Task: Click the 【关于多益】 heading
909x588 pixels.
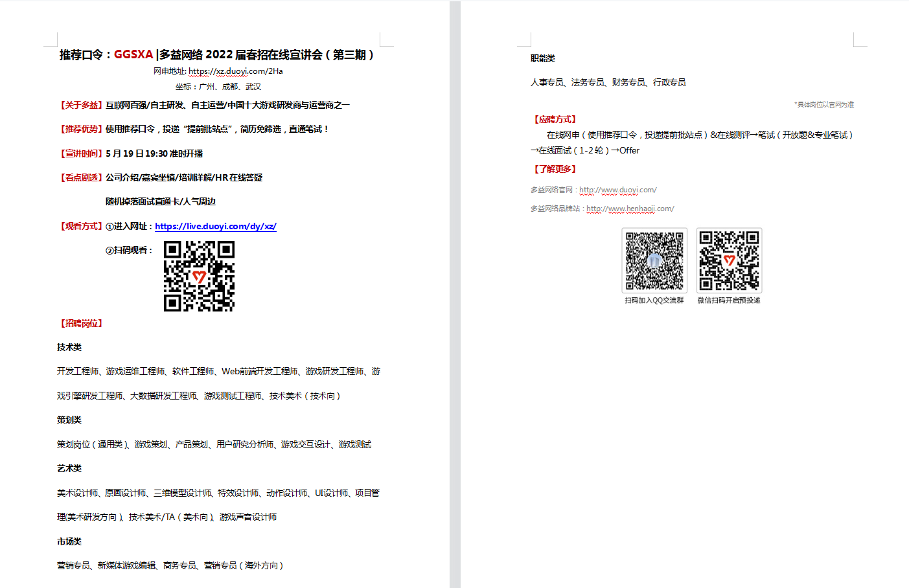Action: pyautogui.click(x=80, y=105)
